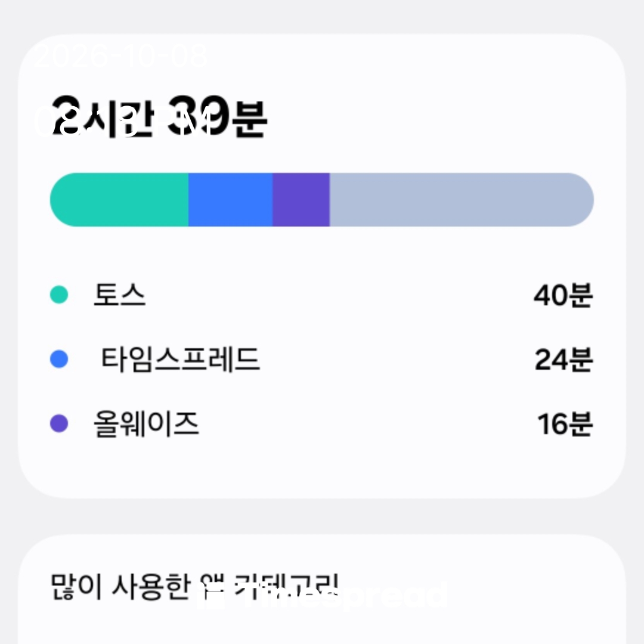Click the 2026-10-08 date watermark
Viewport: 644px width, 644px height.
click(121, 56)
